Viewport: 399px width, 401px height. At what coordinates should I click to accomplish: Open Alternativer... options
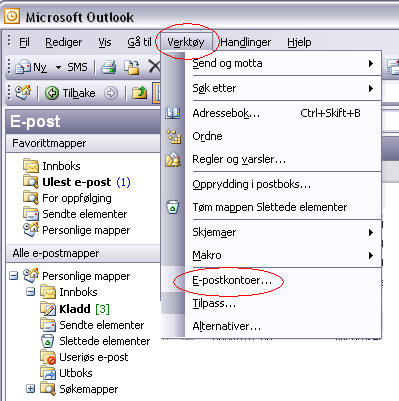pos(283,326)
